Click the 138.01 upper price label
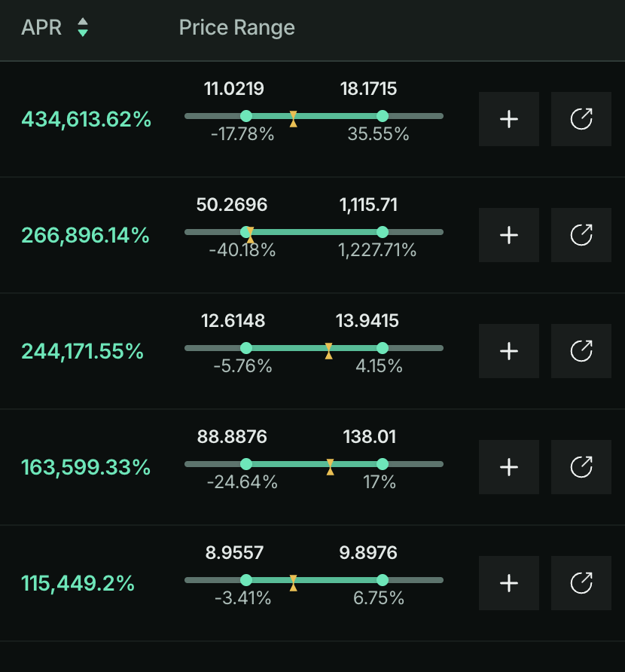625x672 pixels. [x=369, y=437]
